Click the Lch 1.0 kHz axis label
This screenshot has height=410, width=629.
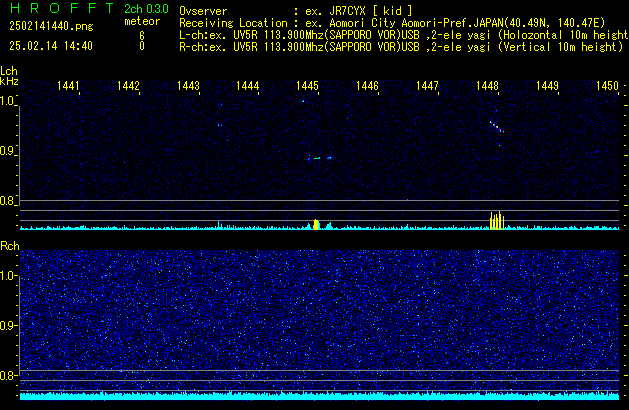8,101
